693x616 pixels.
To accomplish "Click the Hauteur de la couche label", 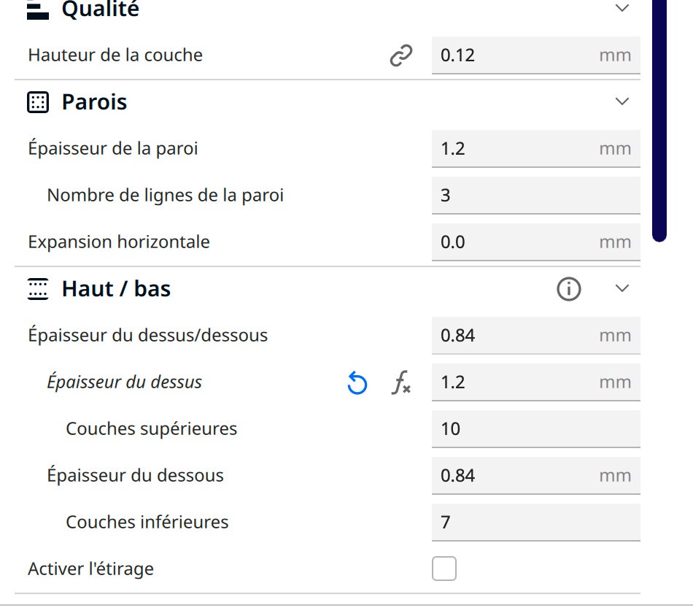I will pyautogui.click(x=115, y=55).
